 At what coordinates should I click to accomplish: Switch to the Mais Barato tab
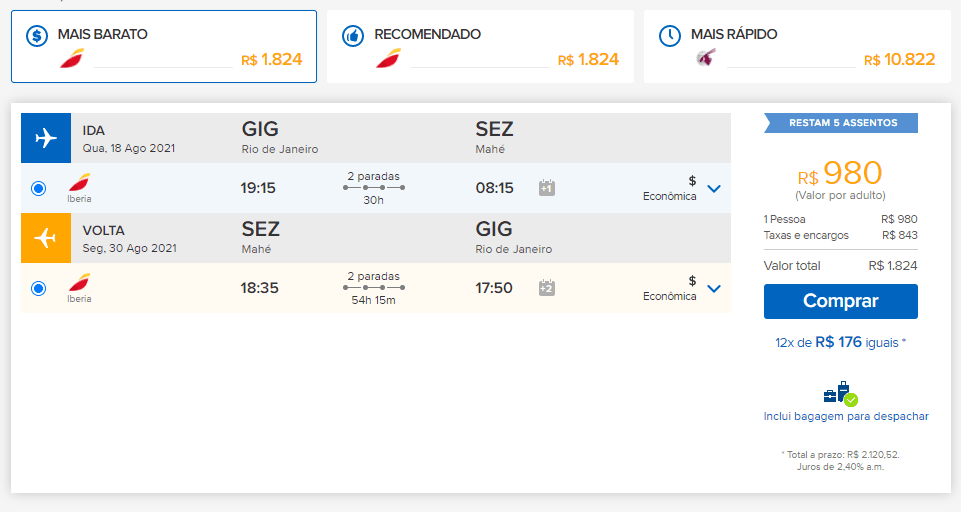point(164,47)
